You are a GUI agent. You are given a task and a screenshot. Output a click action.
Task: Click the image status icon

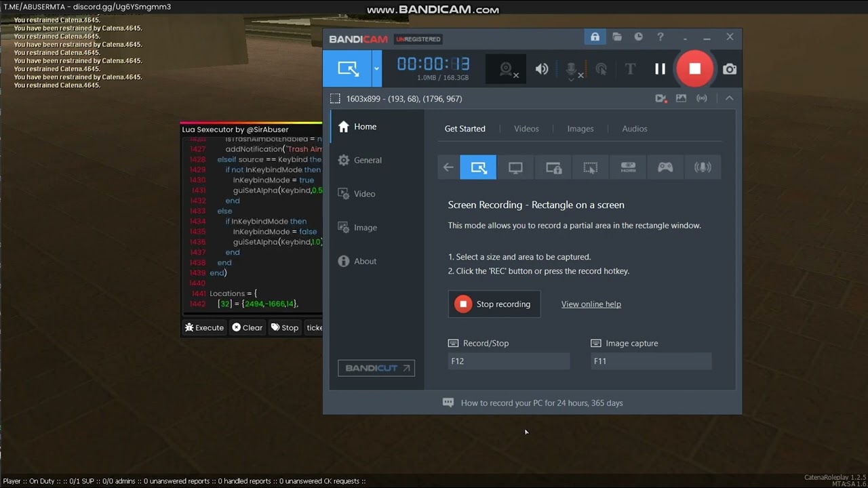[681, 99]
